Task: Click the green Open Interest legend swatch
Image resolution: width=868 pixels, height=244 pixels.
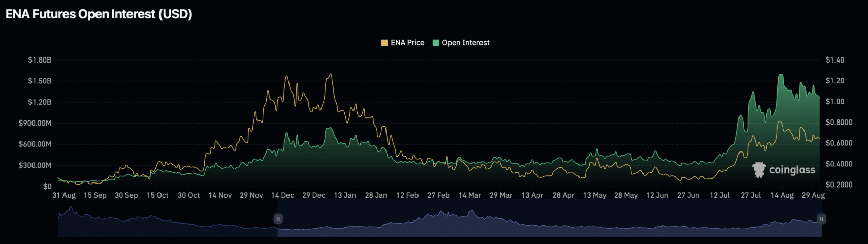Action: point(436,43)
